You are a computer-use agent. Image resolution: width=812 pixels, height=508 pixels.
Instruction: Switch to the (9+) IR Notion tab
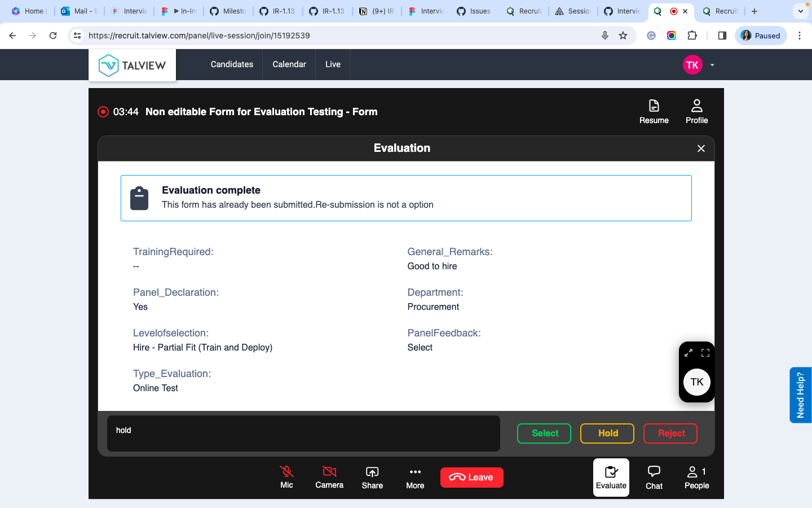(x=377, y=11)
